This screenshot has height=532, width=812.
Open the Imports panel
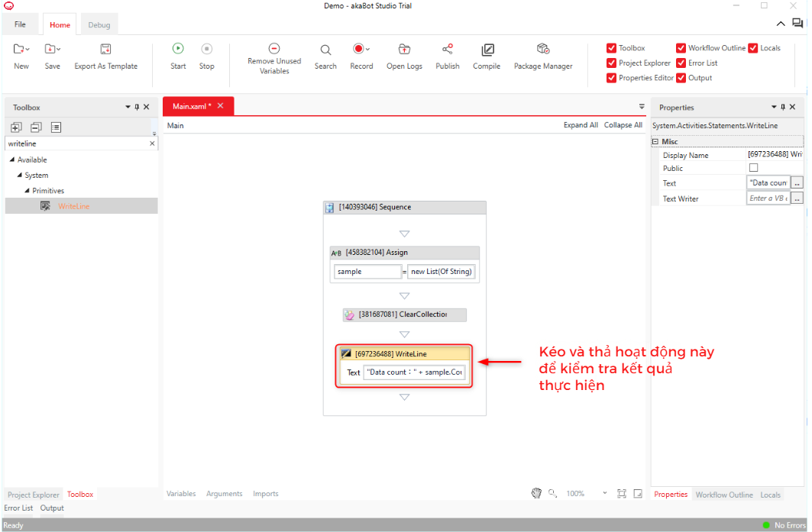(266, 494)
